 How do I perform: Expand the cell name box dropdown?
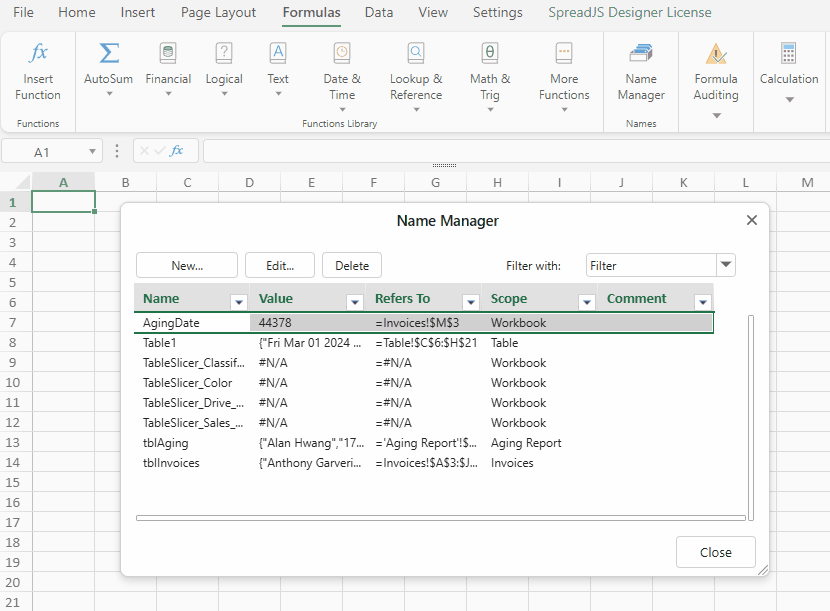coord(92,151)
